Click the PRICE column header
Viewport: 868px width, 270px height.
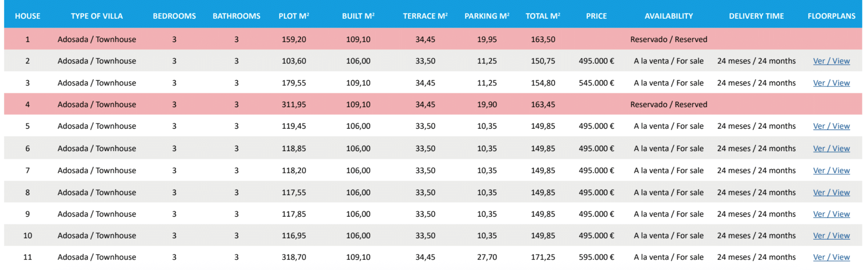coord(596,16)
